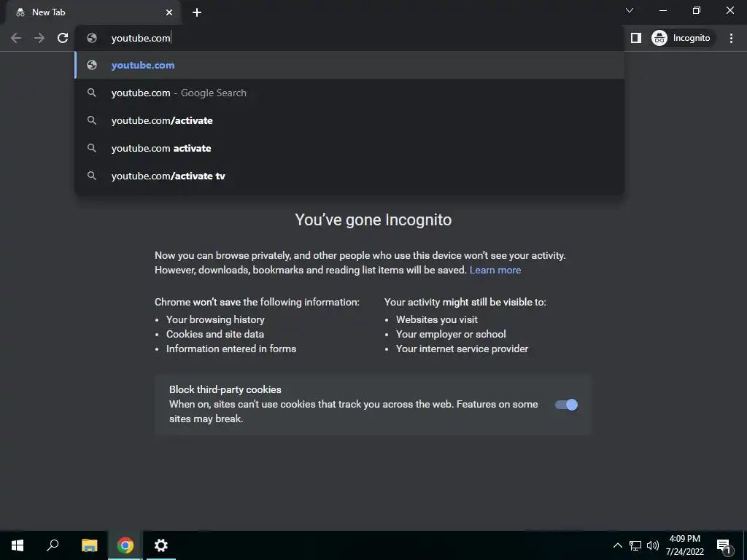The height and width of the screenshot is (560, 747).
Task: Open the Windows Start menu
Action: click(18, 545)
